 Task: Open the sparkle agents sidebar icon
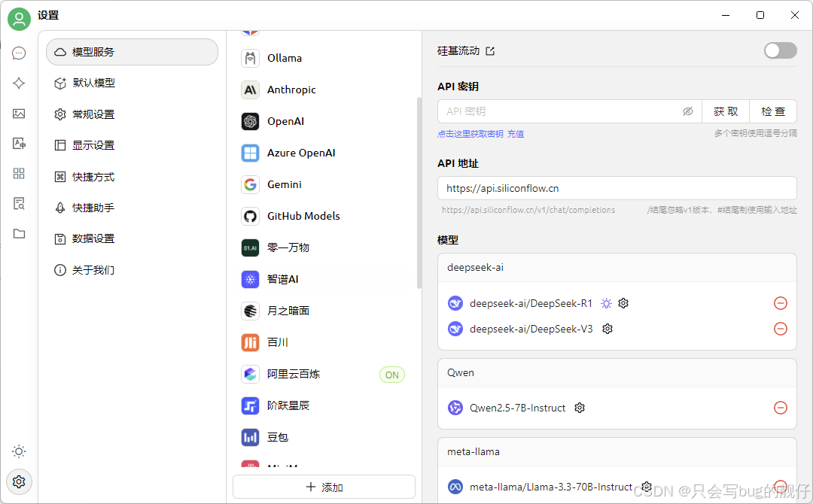coord(19,83)
